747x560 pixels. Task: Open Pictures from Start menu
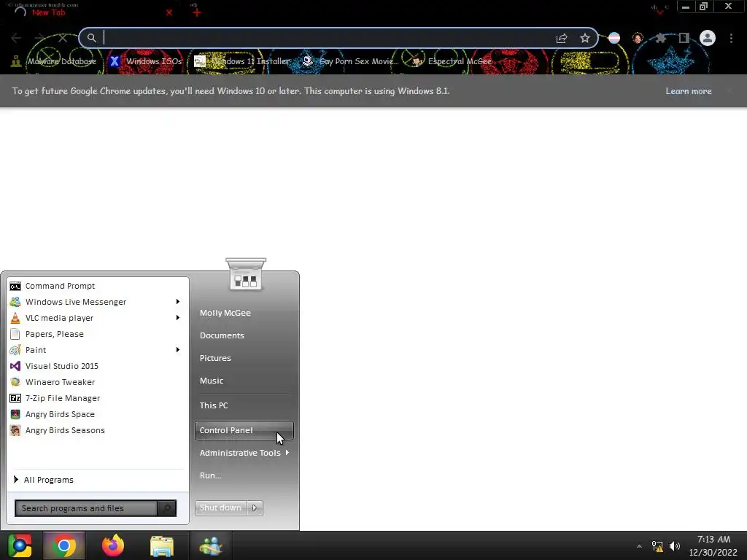215,358
